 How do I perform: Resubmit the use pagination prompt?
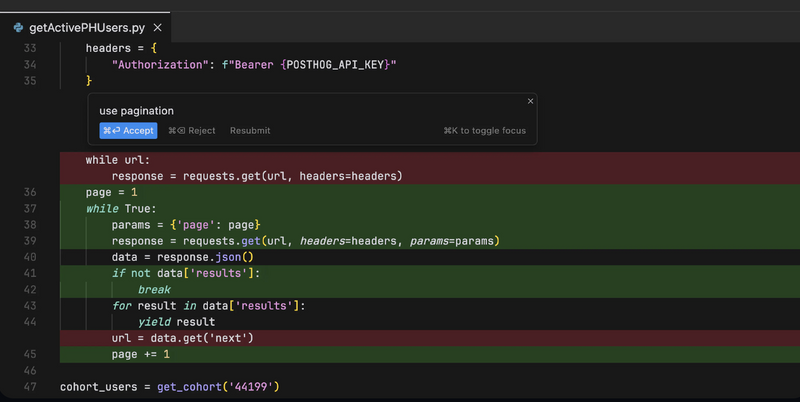coord(250,131)
